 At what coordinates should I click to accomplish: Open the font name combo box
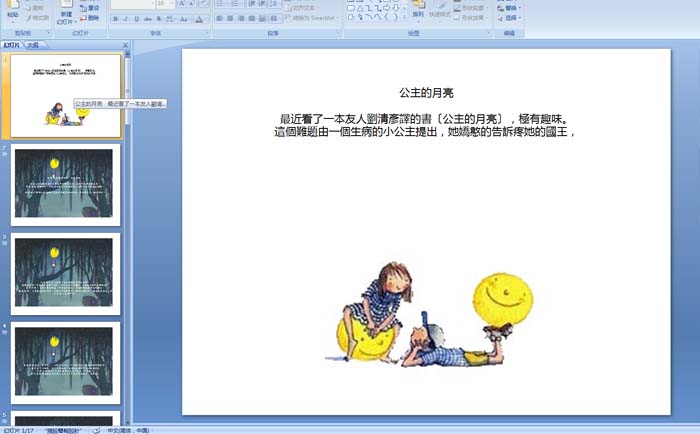[x=133, y=4]
